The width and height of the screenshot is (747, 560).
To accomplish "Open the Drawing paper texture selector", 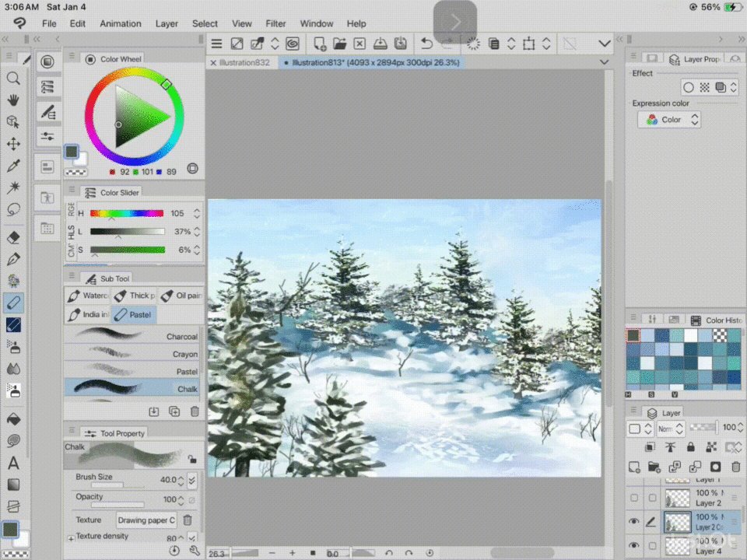I will 146,520.
